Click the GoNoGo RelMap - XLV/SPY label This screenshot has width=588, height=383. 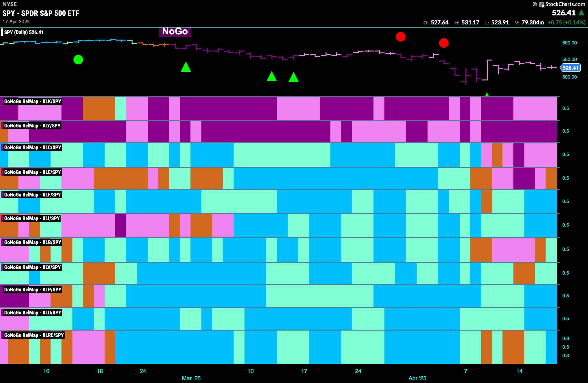tap(32, 267)
